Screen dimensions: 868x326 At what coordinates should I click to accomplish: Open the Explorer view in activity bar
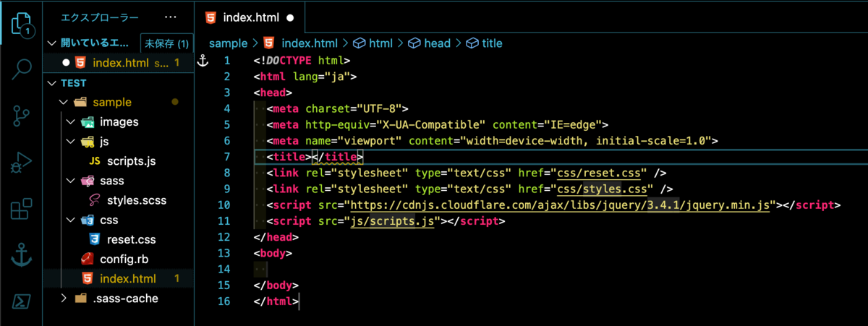click(22, 25)
